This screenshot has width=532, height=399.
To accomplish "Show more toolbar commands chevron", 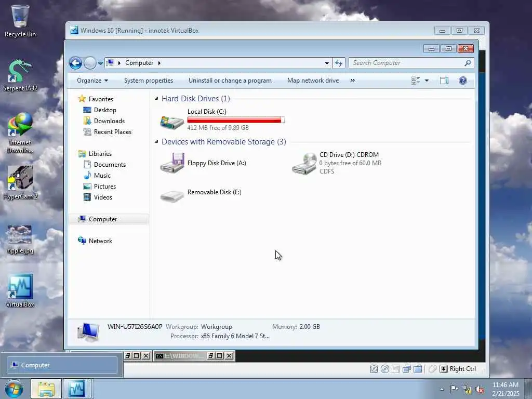I will [353, 81].
